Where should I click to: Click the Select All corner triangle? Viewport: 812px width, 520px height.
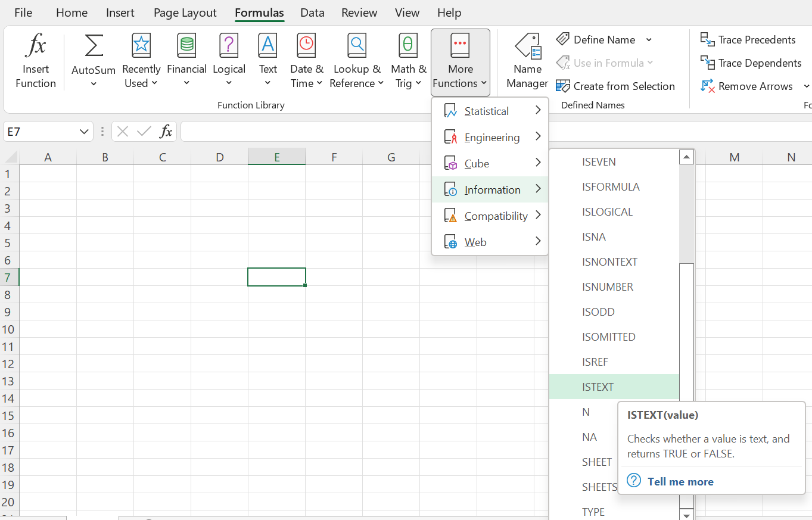(x=11, y=157)
